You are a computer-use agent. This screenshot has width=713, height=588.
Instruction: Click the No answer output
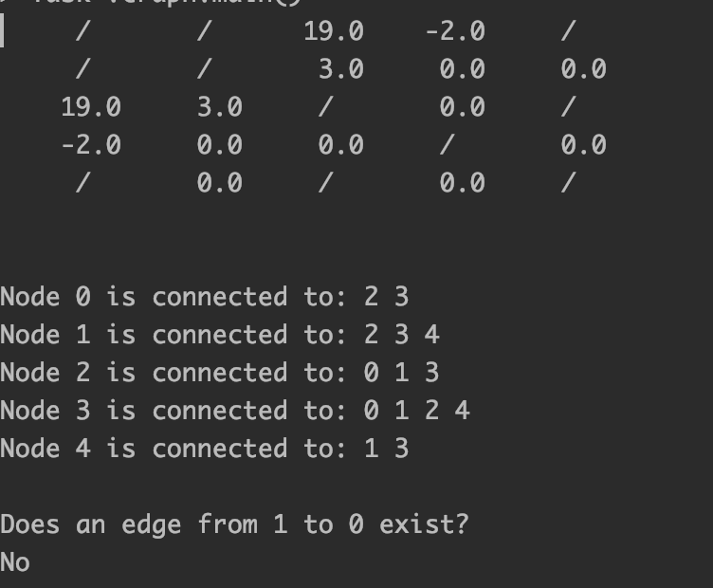click(15, 562)
